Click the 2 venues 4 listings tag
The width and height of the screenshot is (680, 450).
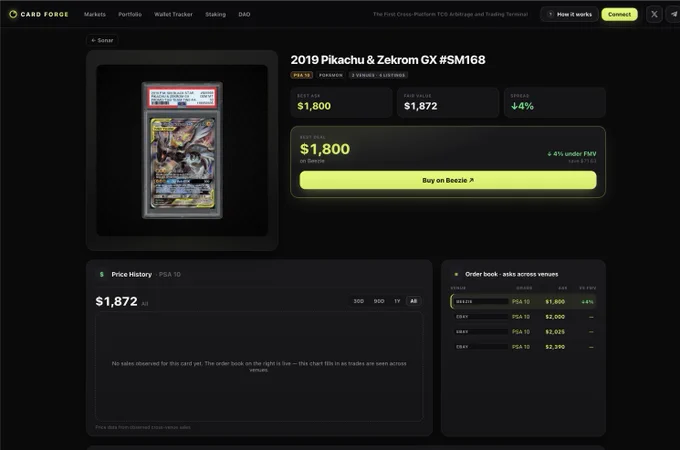point(378,75)
